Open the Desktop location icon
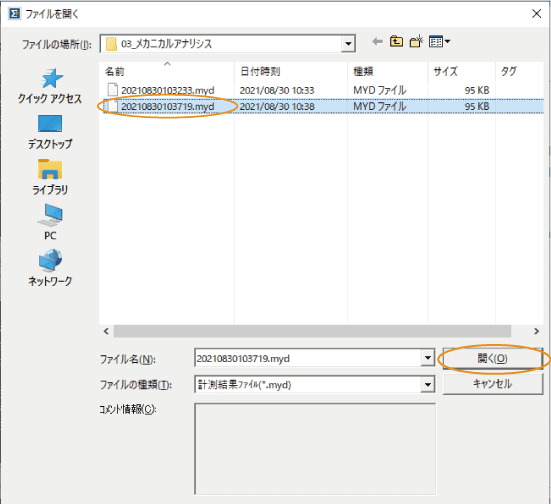 tap(50, 123)
